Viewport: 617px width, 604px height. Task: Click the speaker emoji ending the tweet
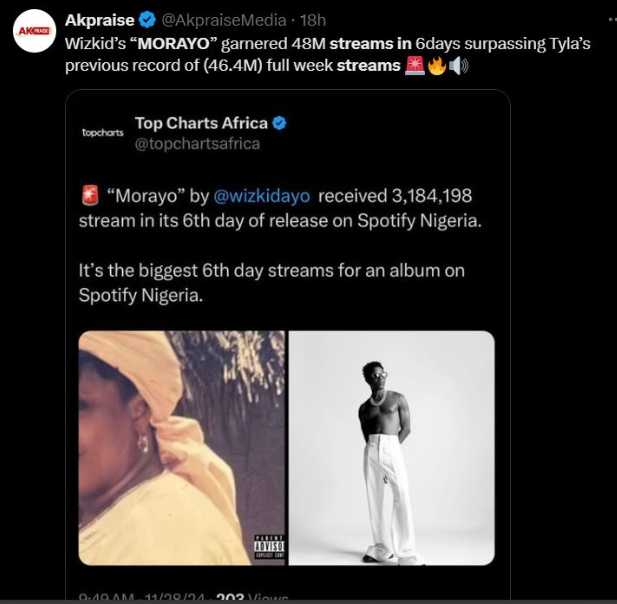458,66
